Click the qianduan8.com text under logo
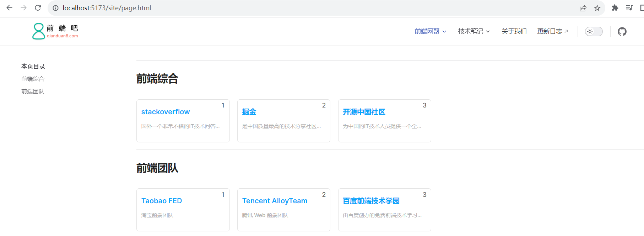644x236 pixels. (x=63, y=36)
